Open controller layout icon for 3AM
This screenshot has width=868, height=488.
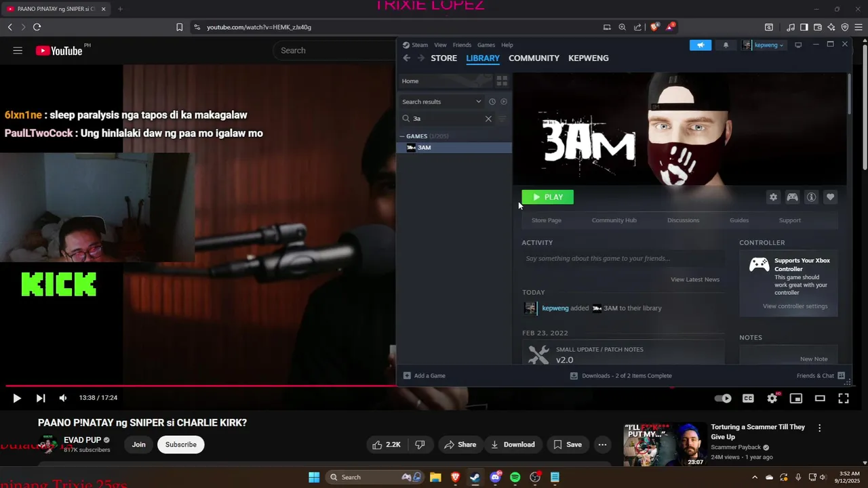tap(792, 197)
